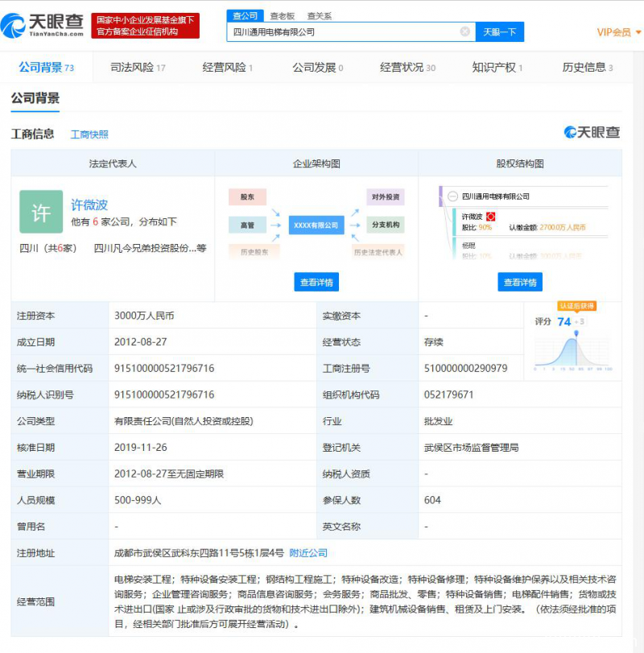Open the 公司背景 73 tab
The height and width of the screenshot is (653, 644).
46,67
